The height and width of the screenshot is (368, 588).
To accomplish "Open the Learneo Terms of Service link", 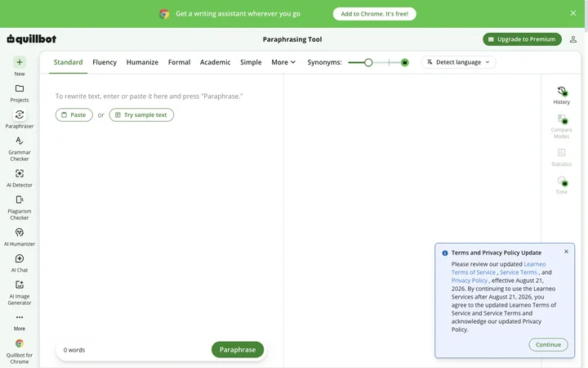I will (x=498, y=268).
